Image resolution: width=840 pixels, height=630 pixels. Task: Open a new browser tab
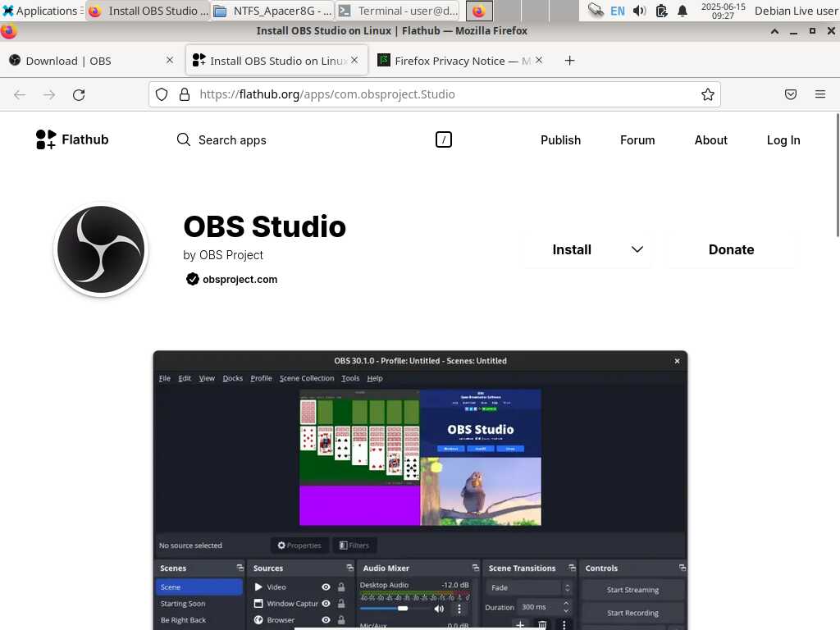[x=569, y=61]
